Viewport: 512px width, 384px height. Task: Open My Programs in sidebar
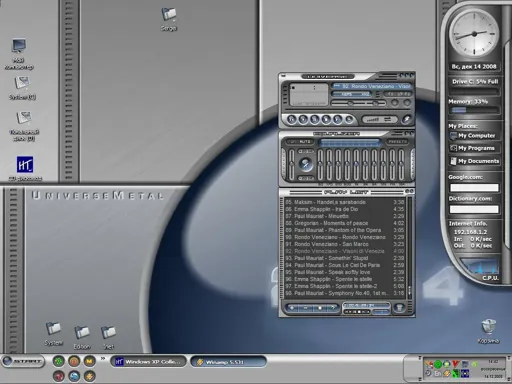click(x=476, y=148)
